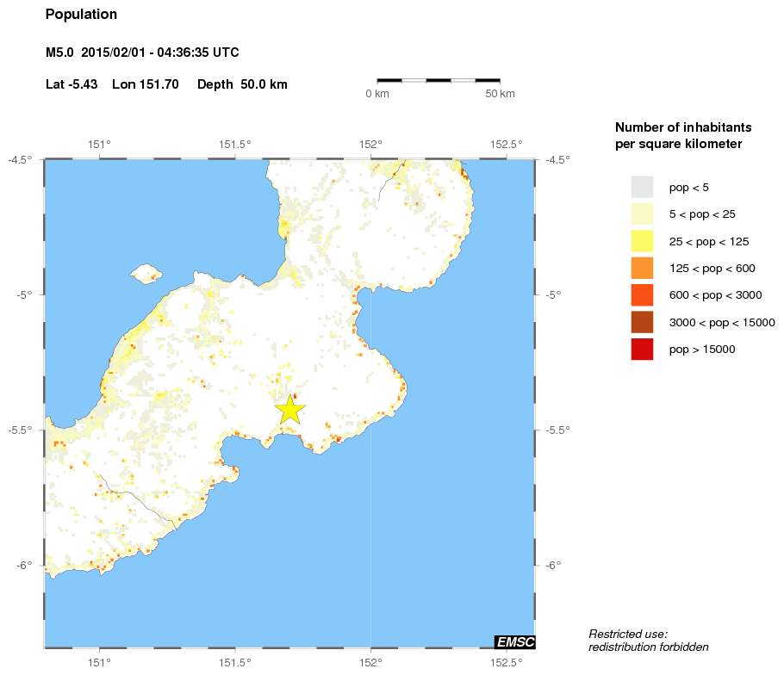
Task: Click the '152°' longitude label on top axis
Action: pos(370,144)
